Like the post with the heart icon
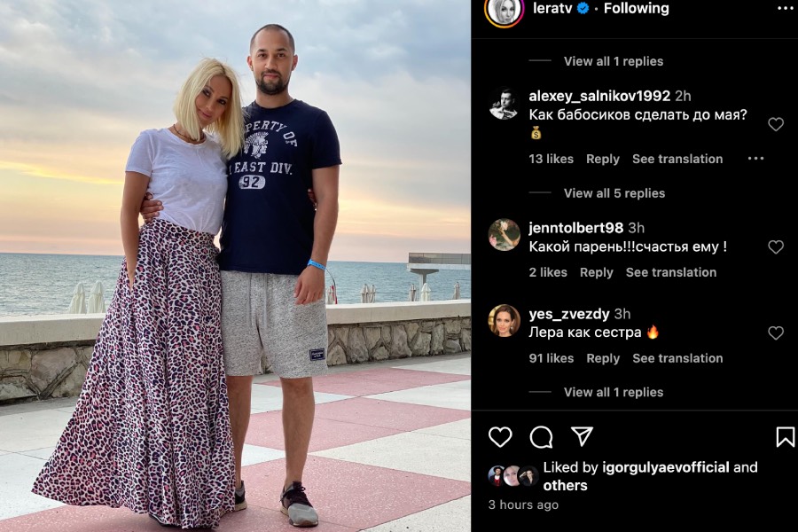This screenshot has height=532, width=798. (x=500, y=437)
